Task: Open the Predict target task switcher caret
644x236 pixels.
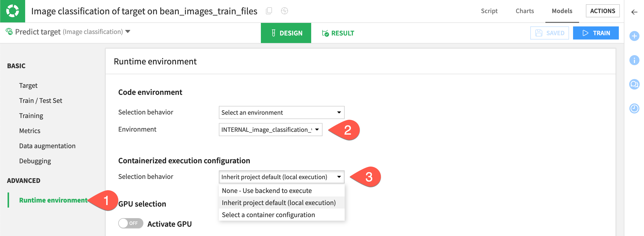Action: tap(128, 32)
